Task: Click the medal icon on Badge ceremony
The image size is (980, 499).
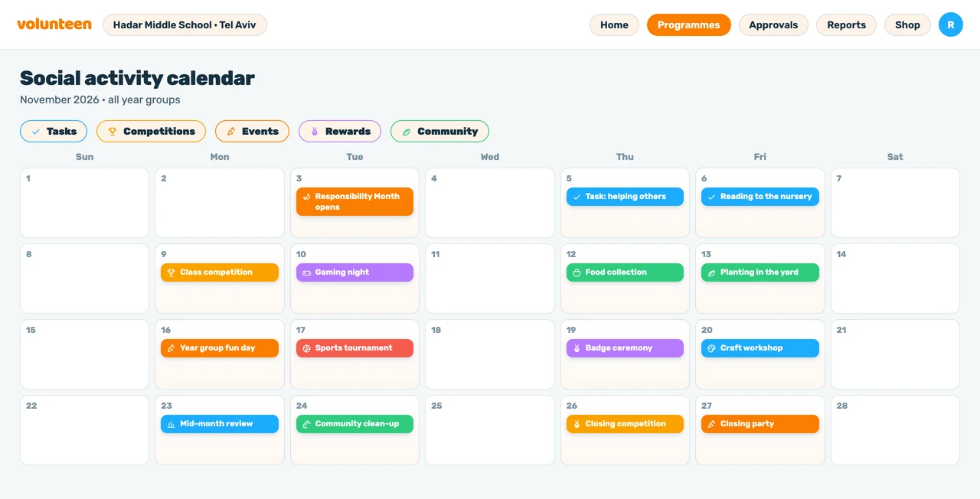Action: [577, 348]
